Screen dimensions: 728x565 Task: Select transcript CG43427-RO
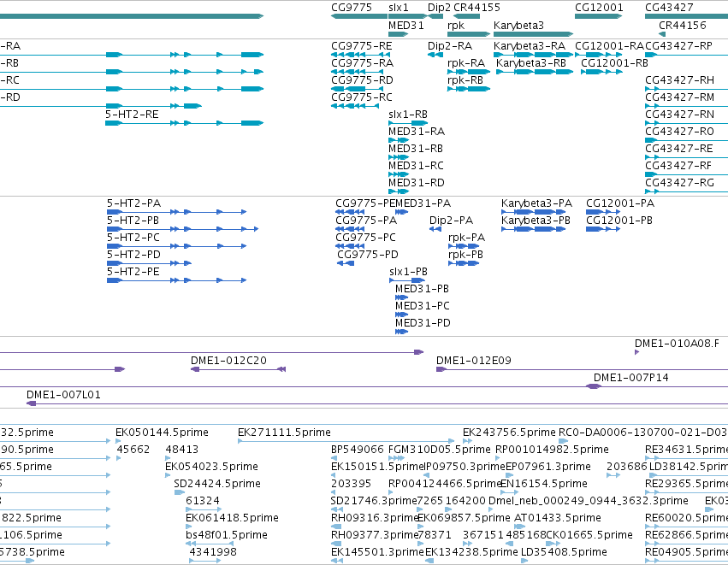(x=686, y=140)
